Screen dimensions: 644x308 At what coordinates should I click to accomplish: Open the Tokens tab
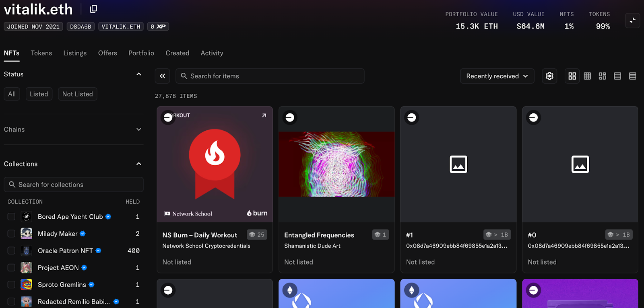point(41,53)
